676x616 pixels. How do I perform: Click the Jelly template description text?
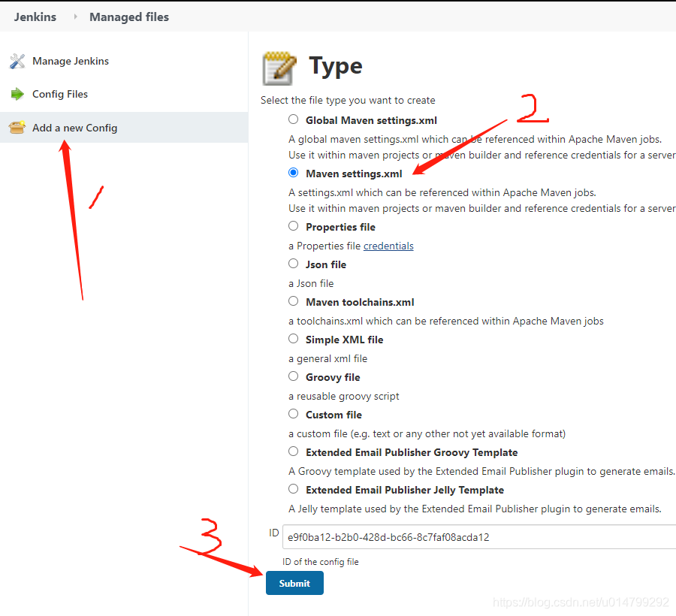coord(475,509)
